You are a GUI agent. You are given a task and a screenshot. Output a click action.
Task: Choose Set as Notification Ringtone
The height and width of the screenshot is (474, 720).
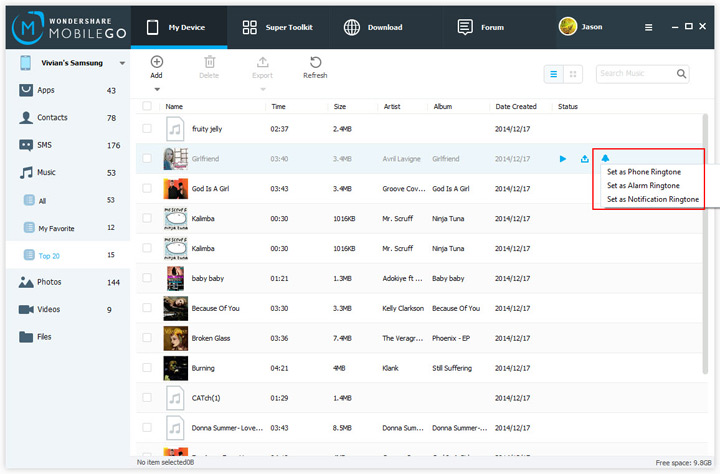(652, 199)
